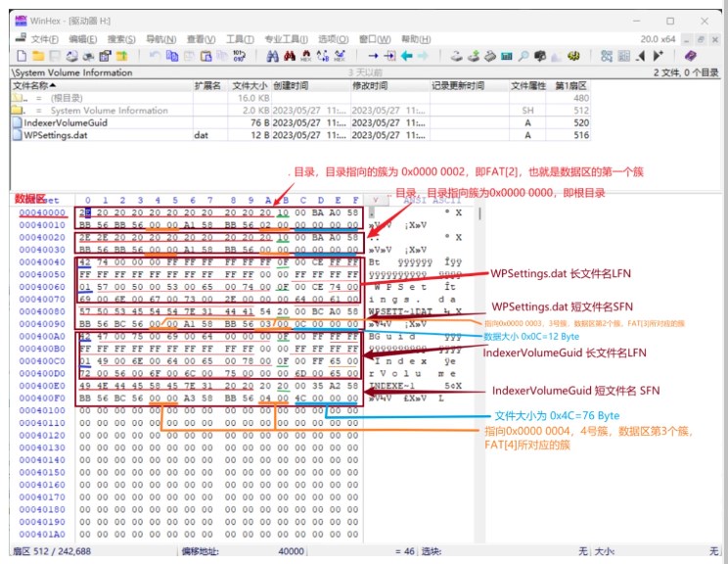Click offset 00040100 in the hex view
Screen dimensions: 728x564
point(42,410)
